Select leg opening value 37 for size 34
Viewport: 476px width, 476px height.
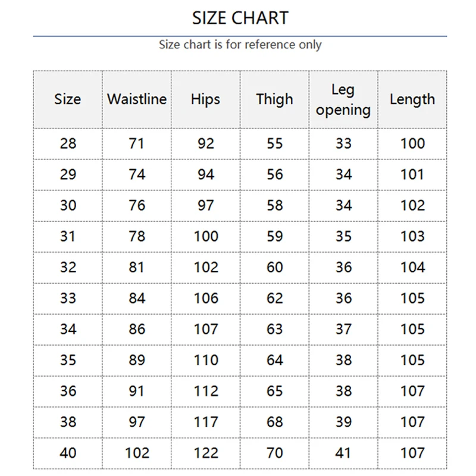coord(343,329)
